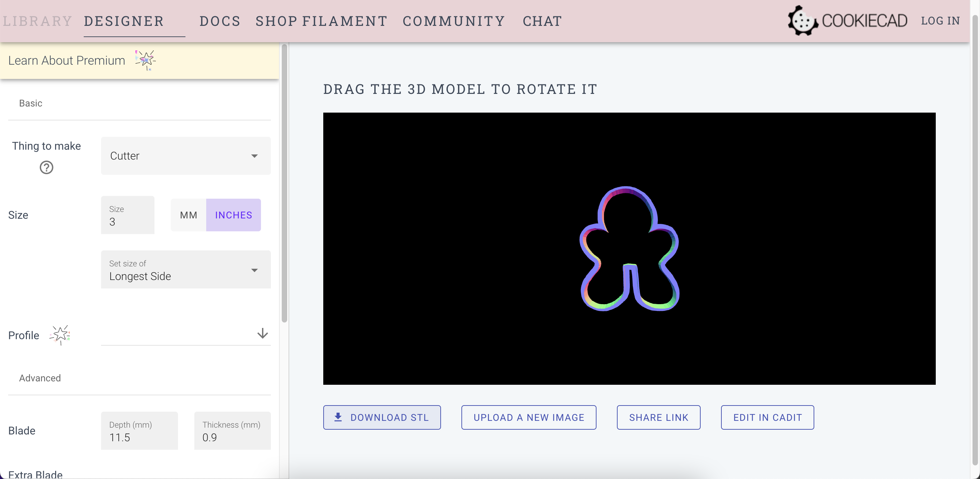
Task: Click the Log In link
Action: [x=940, y=21]
